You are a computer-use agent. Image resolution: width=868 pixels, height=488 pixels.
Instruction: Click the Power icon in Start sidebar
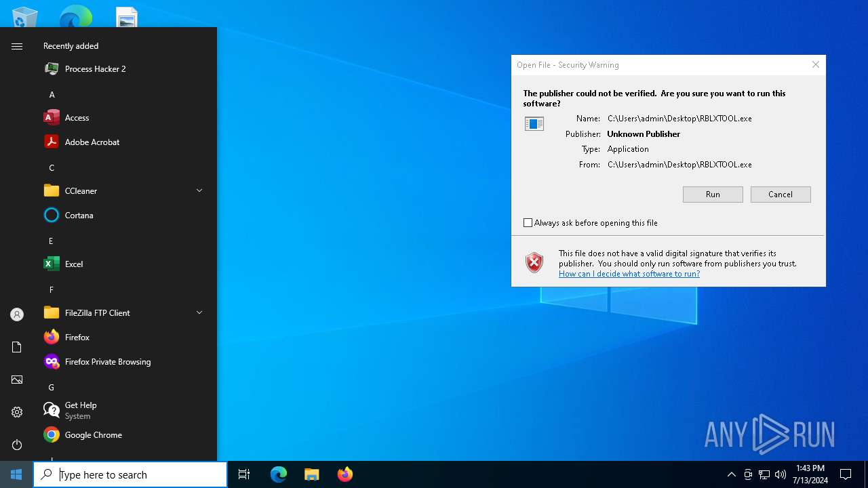coord(17,445)
